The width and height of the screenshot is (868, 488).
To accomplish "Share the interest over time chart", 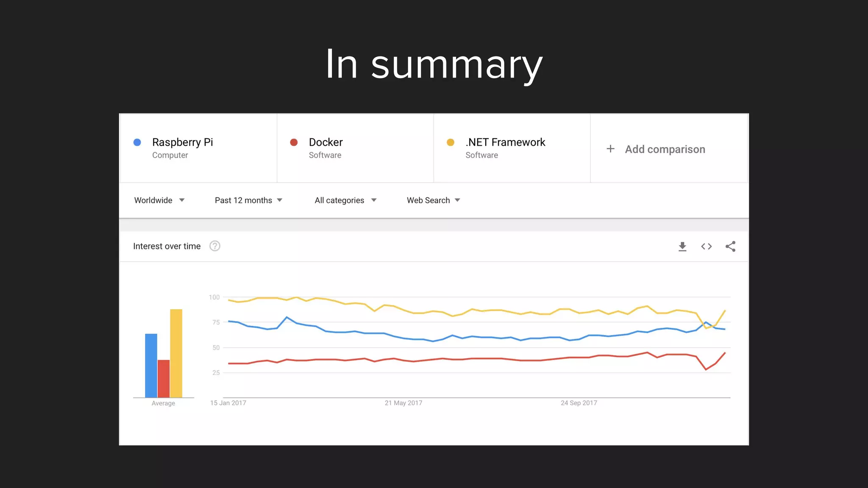I will (x=730, y=247).
